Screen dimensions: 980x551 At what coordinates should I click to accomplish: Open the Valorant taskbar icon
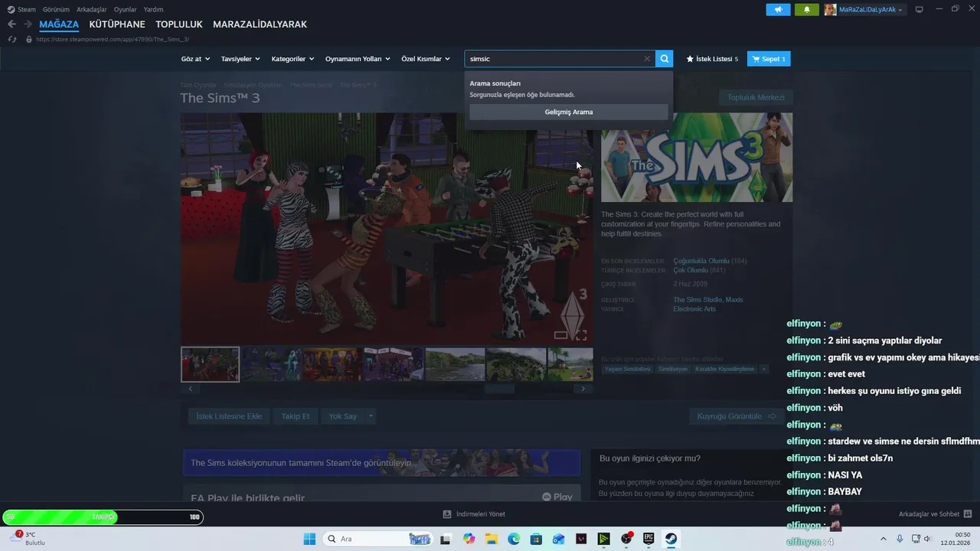(581, 539)
